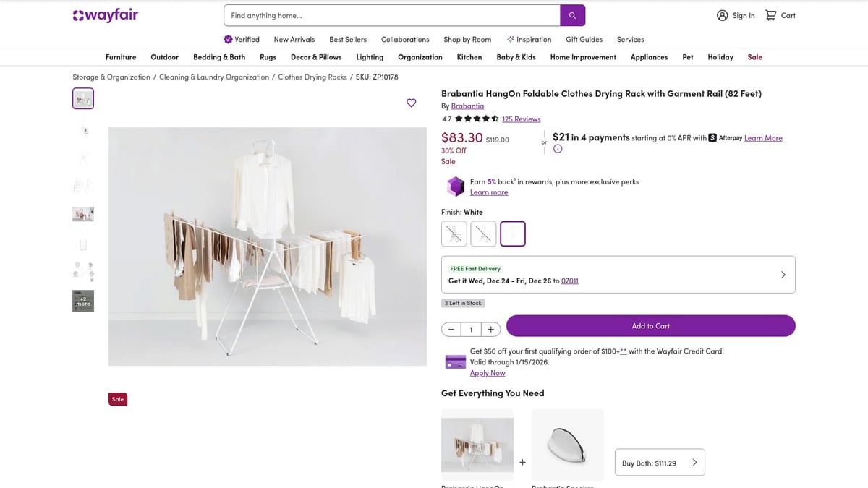This screenshot has width=868, height=488.
Task: Open the Sale category menu
Action: (754, 56)
